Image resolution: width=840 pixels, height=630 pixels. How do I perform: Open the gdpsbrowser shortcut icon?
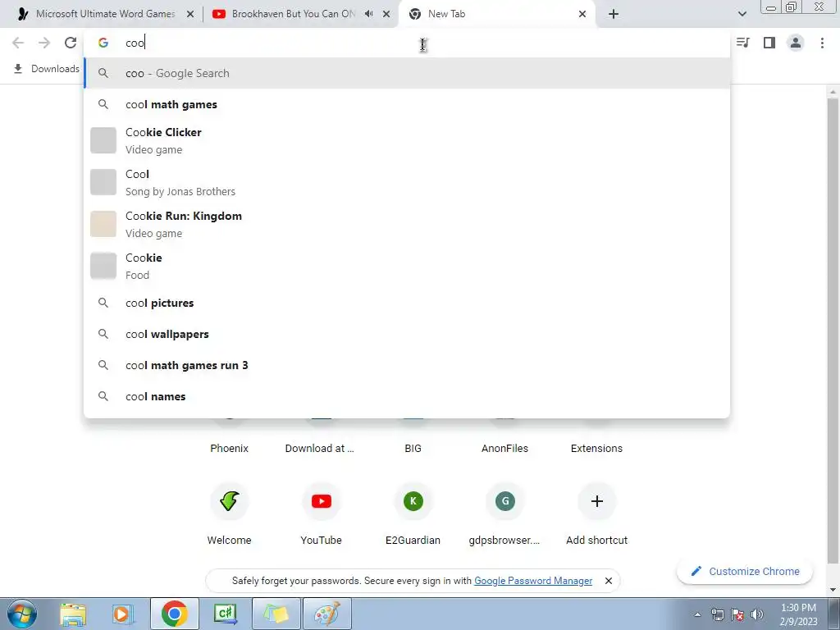pyautogui.click(x=504, y=501)
